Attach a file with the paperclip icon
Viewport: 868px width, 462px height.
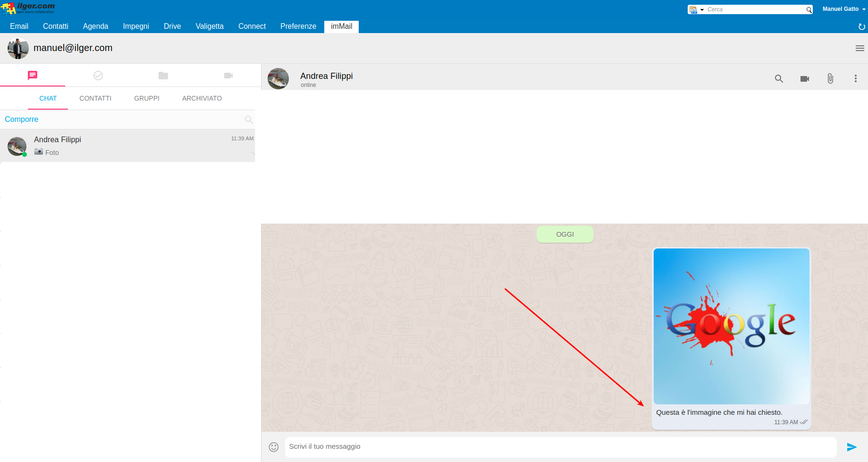(x=830, y=78)
